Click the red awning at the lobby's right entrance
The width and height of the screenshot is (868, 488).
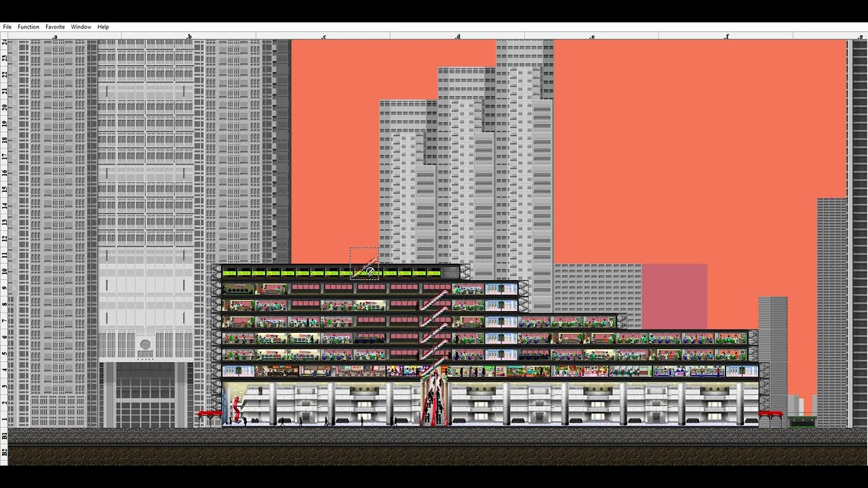pos(770,413)
